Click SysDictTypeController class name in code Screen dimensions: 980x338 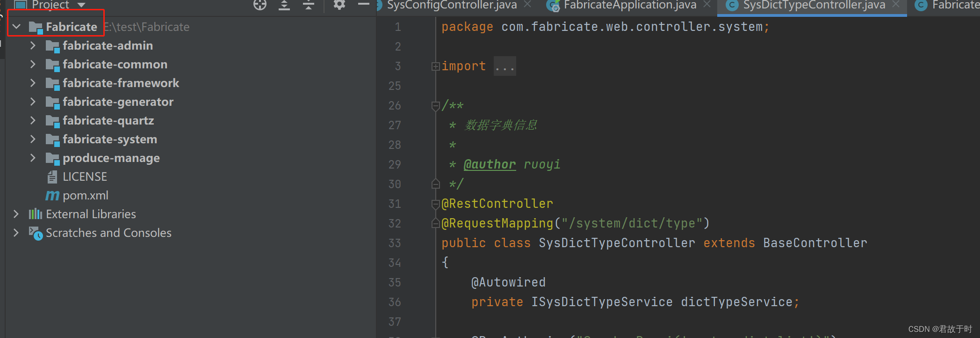[x=617, y=243]
